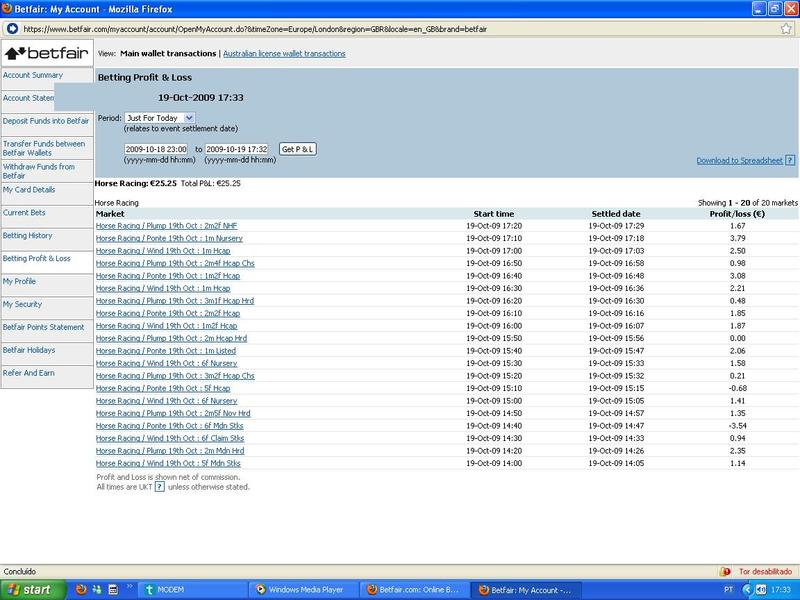The image size is (800, 600).
Task: Show hidden system tray icons
Action: (x=747, y=590)
